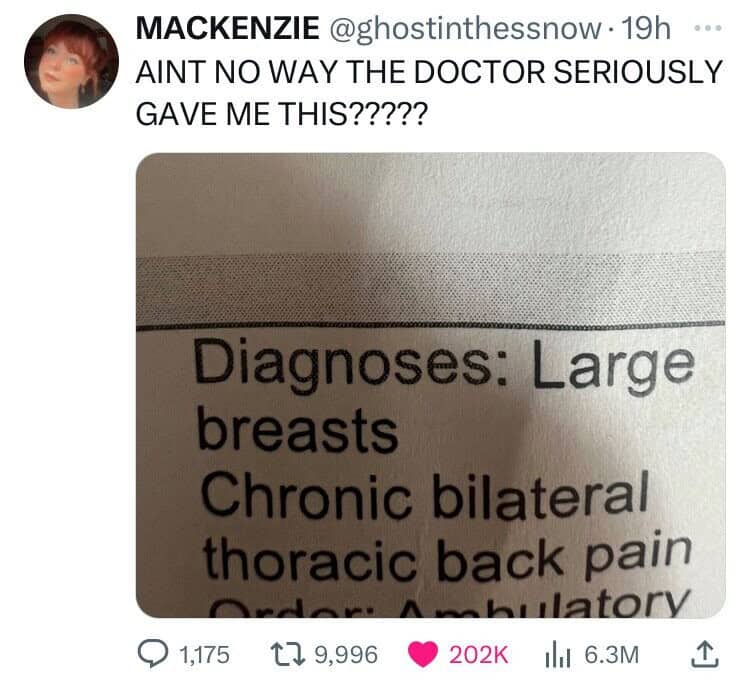750x687 pixels.
Task: Click the MACKENZIE display name
Action: (228, 28)
